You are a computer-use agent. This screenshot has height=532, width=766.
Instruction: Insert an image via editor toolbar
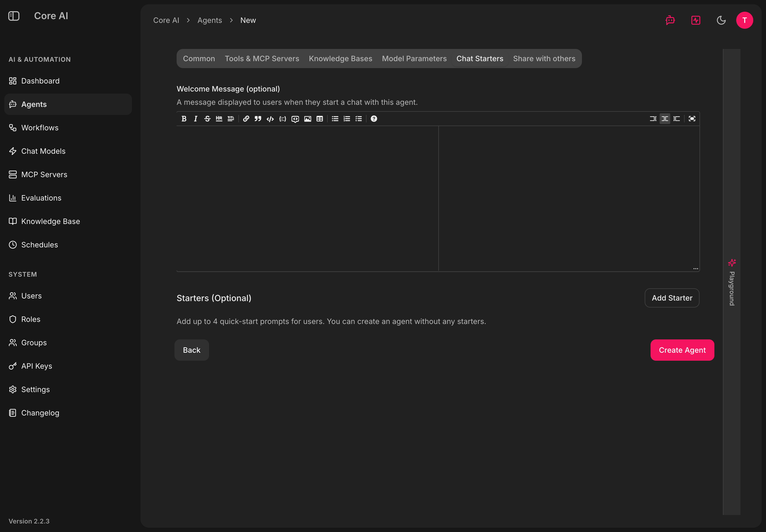click(307, 119)
